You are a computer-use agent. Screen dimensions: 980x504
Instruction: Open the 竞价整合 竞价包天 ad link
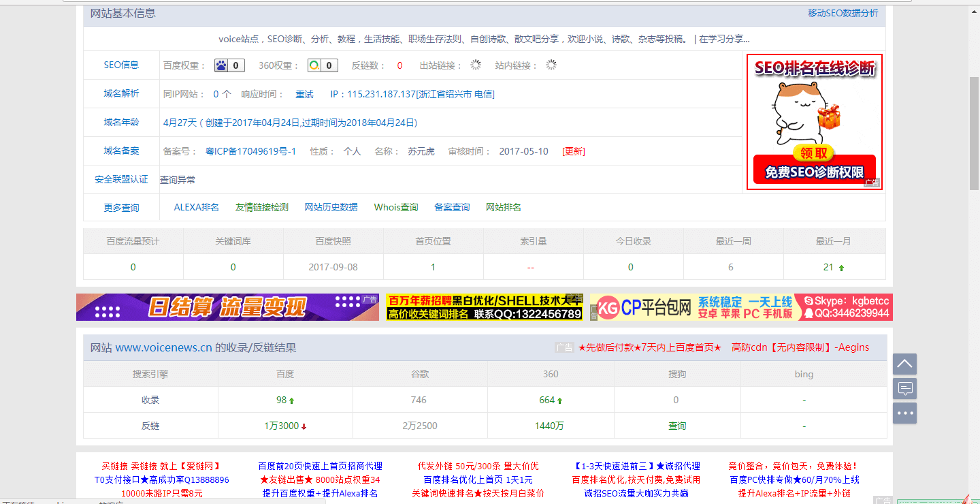794,466
